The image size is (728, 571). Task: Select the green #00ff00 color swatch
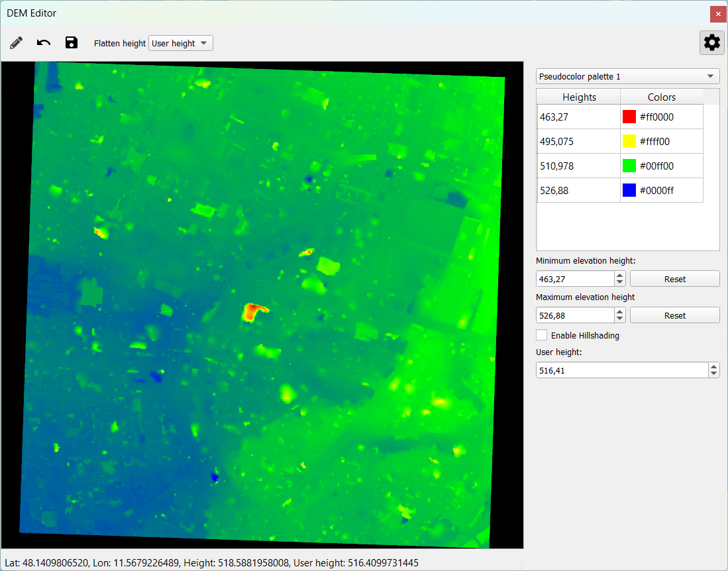pos(629,166)
